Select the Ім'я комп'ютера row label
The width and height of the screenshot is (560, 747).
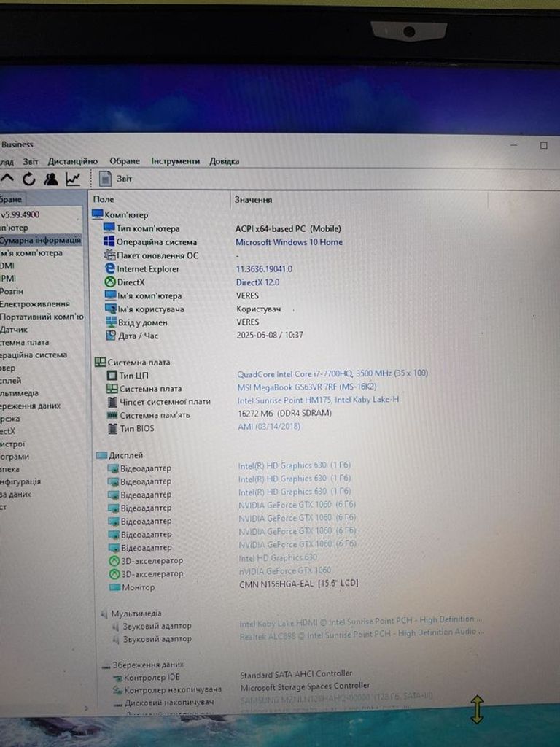149,296
